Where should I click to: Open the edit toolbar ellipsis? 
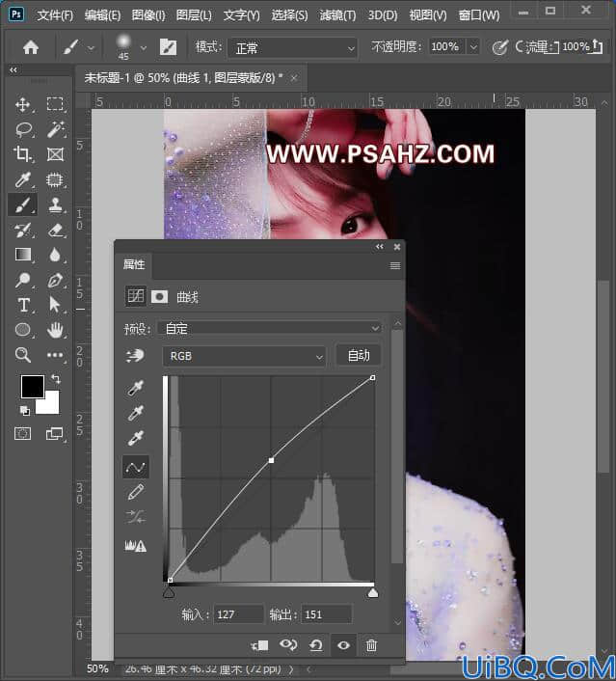[55, 355]
